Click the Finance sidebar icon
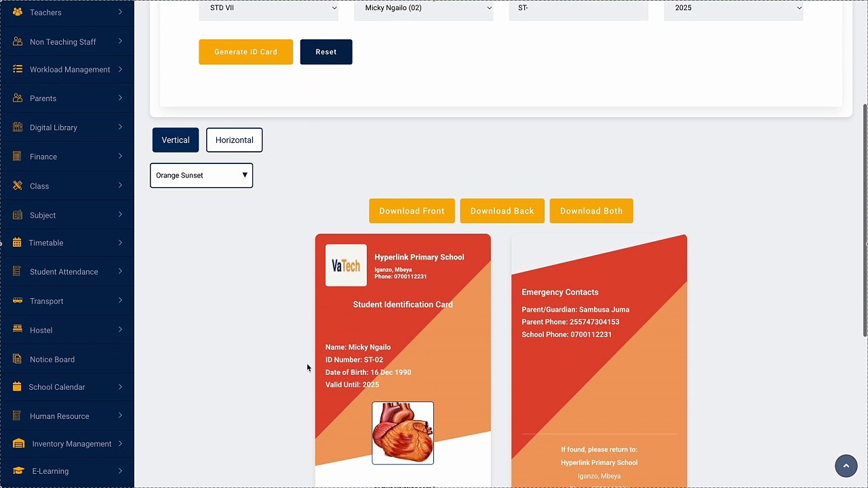Viewport: 868px width, 488px height. click(x=18, y=157)
